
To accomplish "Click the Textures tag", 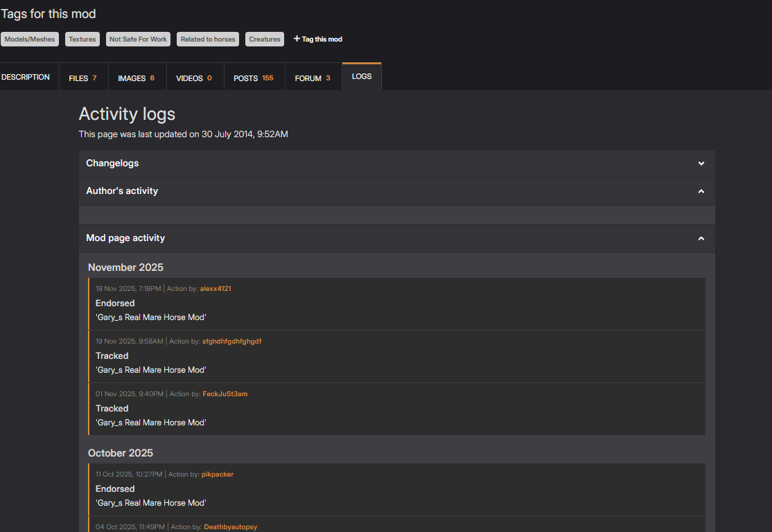I will [x=82, y=39].
